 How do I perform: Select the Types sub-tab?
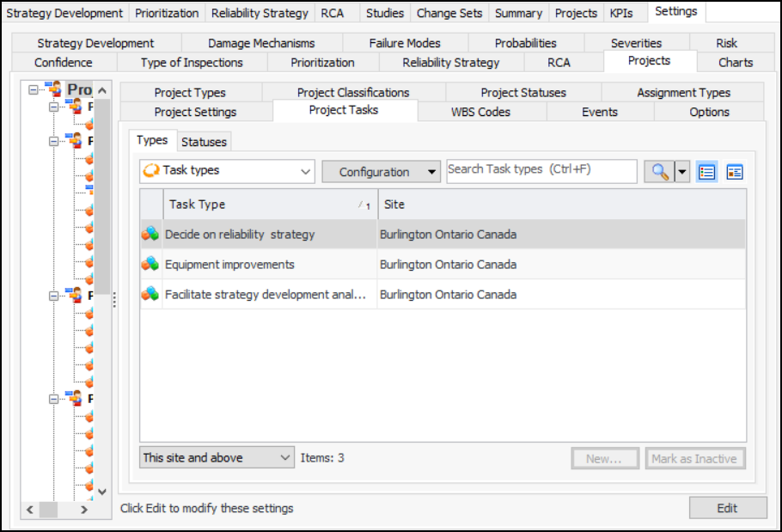152,140
